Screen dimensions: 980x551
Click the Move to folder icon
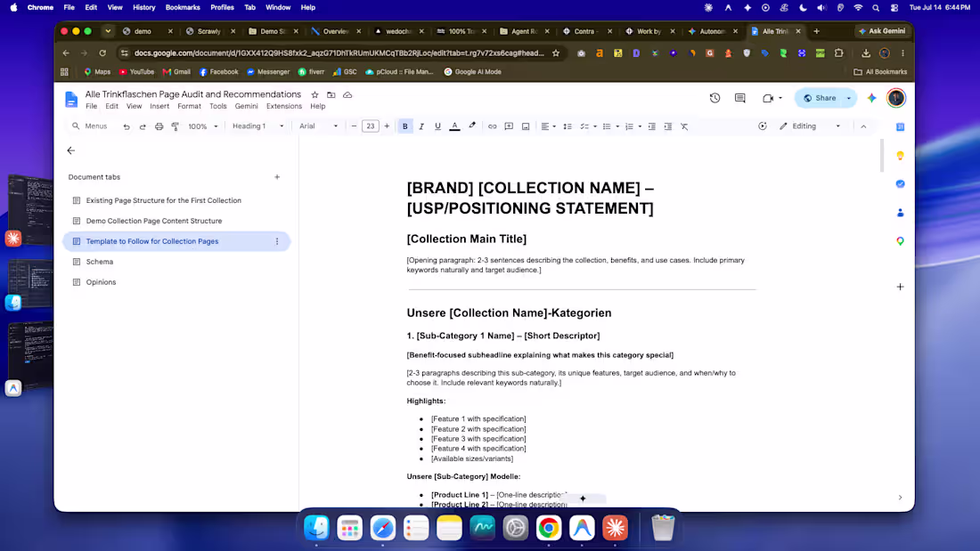(x=331, y=95)
